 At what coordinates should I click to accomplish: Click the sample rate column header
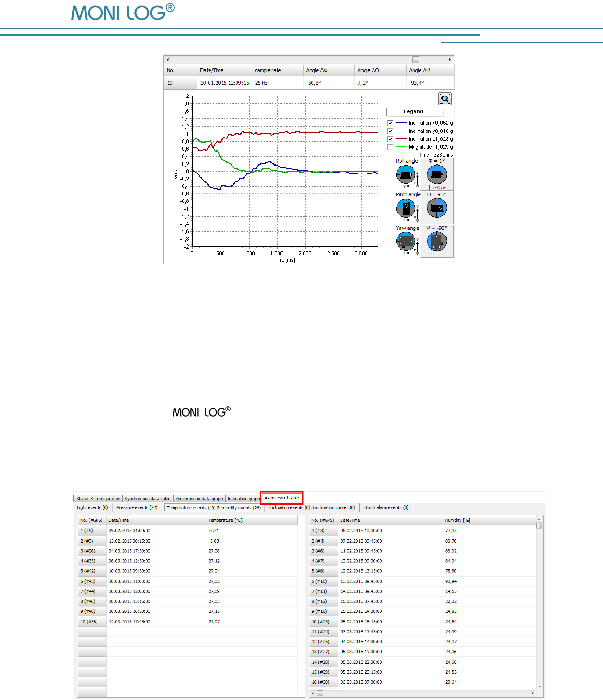(277, 70)
